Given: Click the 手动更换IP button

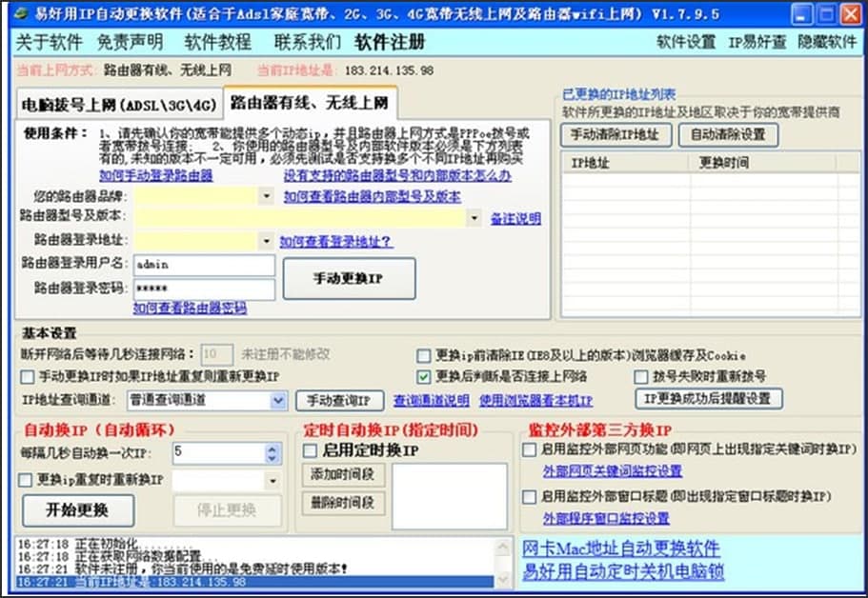Looking at the screenshot, I should (x=350, y=279).
